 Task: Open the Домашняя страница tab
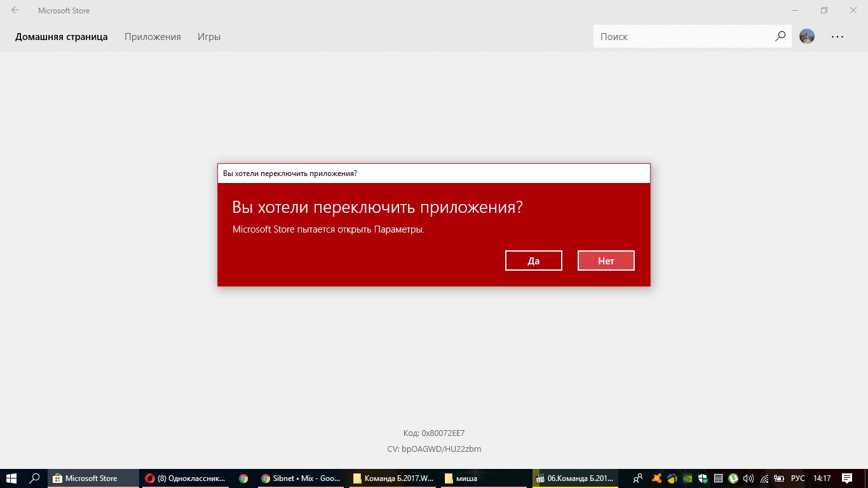pos(62,37)
